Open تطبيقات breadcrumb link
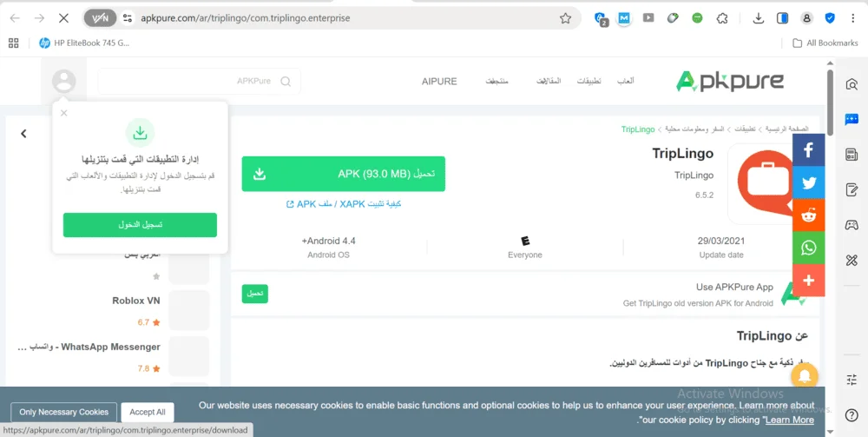 [744, 129]
